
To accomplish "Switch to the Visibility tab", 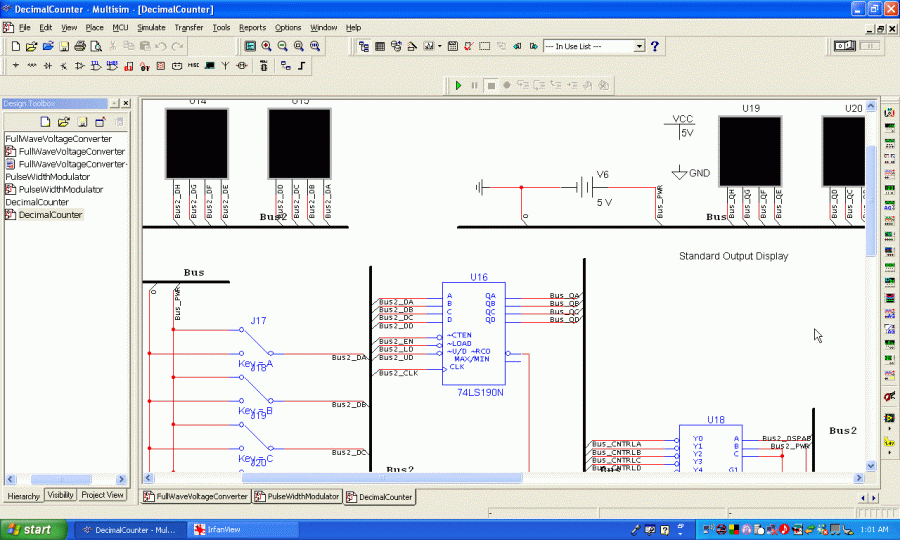I will (60, 495).
